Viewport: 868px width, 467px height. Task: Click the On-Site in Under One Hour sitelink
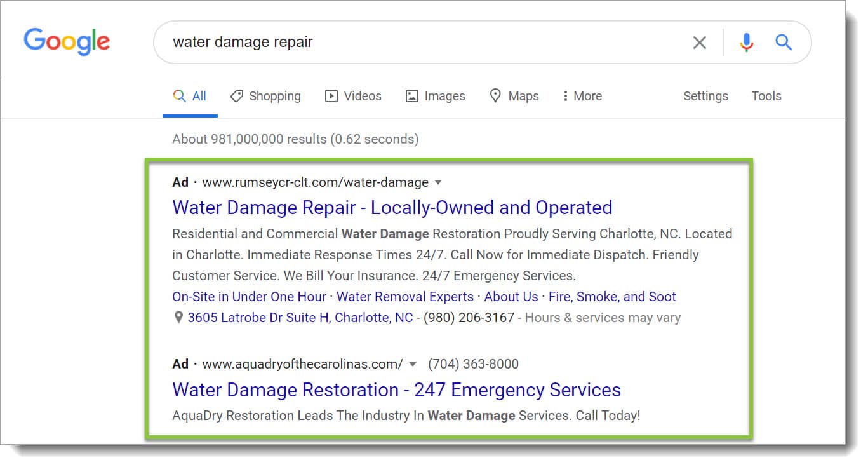(249, 297)
